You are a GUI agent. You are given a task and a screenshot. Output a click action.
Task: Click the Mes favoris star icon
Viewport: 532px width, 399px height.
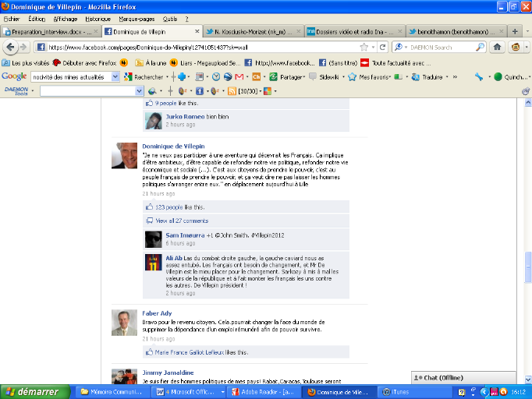352,77
